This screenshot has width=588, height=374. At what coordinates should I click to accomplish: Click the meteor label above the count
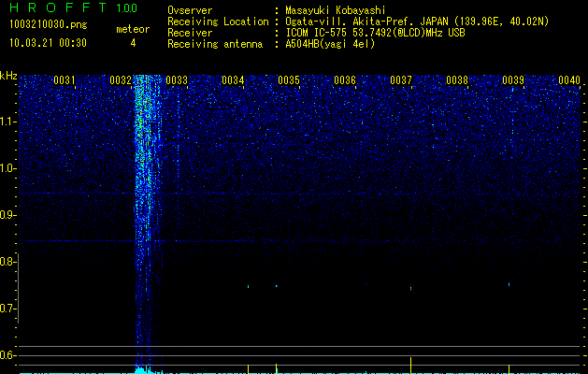133,29
